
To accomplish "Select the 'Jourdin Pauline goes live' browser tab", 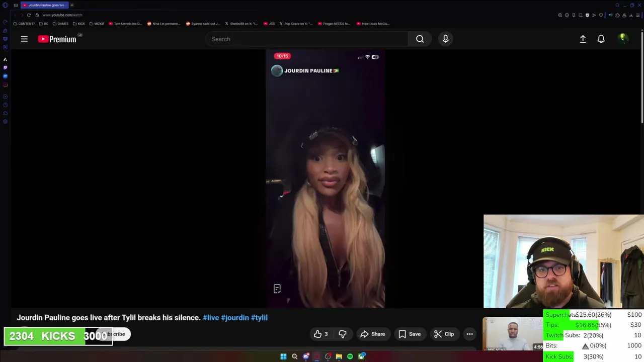I will point(45,5).
